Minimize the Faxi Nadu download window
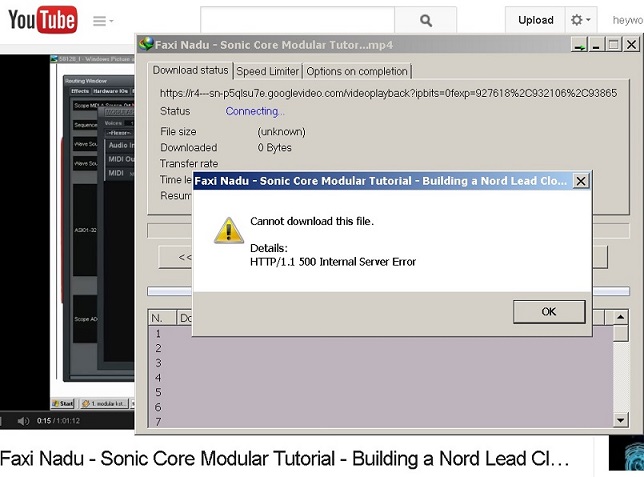Viewport: 644px width, 477px height. coord(596,44)
